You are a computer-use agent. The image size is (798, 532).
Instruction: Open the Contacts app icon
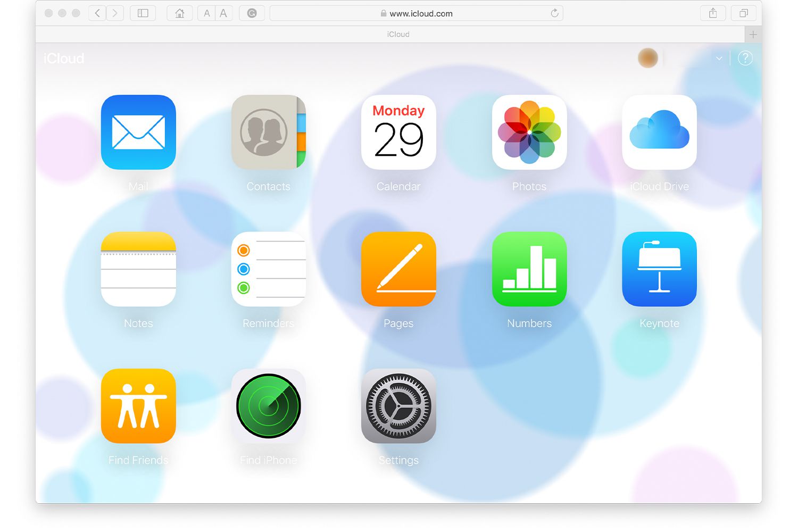pos(269,132)
